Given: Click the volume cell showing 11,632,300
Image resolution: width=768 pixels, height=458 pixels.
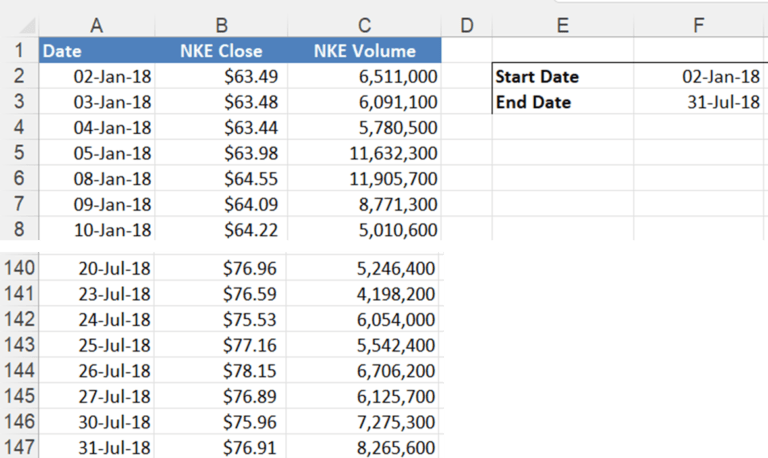Looking at the screenshot, I should (363, 153).
